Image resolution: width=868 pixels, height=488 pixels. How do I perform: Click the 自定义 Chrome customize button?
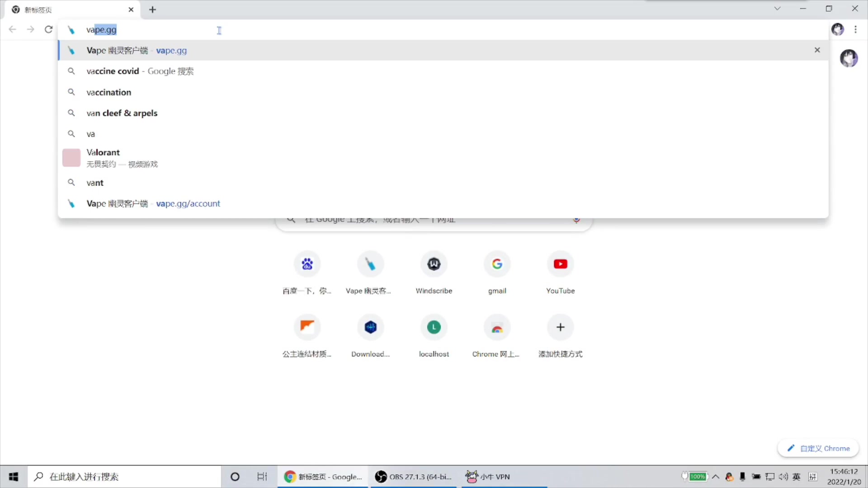tap(818, 448)
